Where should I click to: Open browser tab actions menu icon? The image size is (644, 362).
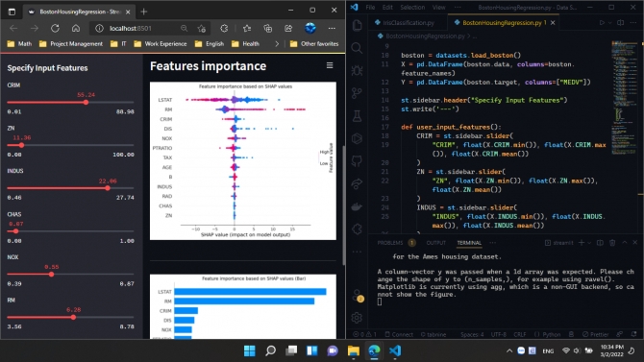(x=12, y=12)
